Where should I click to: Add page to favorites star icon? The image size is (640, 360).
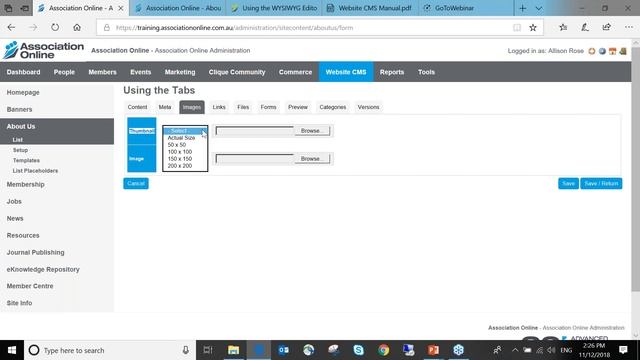pos(533,28)
